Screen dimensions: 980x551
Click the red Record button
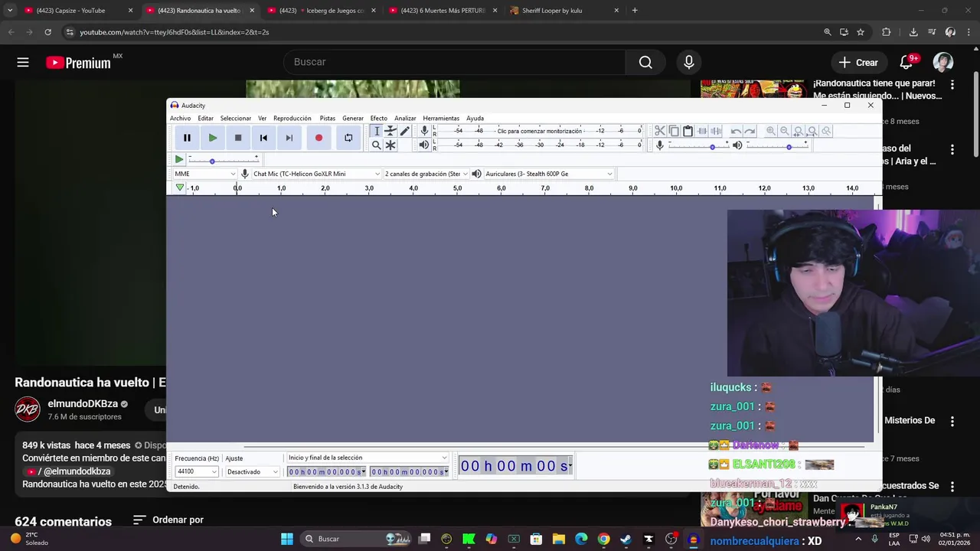(318, 138)
